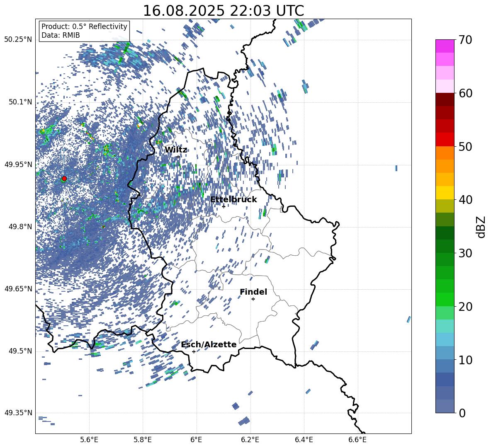Click the 30 tick on colorbar

465,253
